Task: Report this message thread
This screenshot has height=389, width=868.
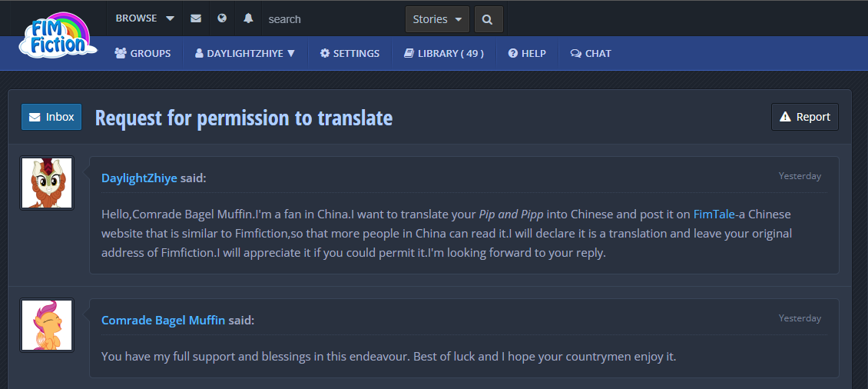Action: pyautogui.click(x=804, y=117)
